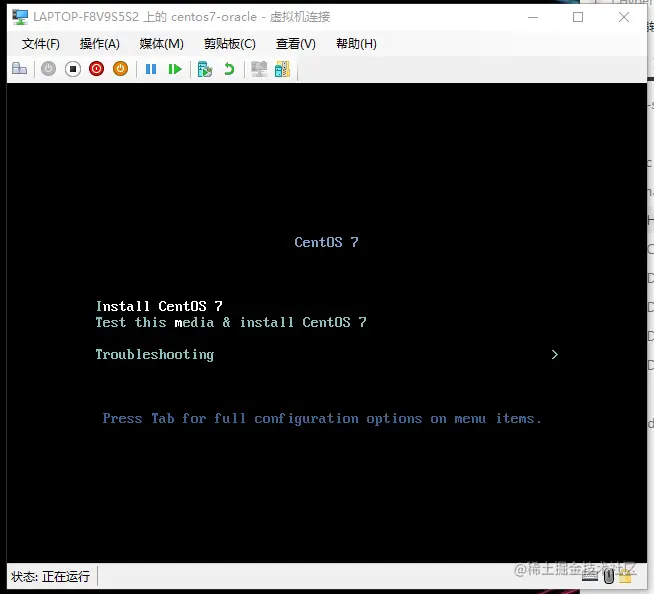654x594 pixels.
Task: Click the Press Tab configuration hint text
Action: tap(322, 418)
